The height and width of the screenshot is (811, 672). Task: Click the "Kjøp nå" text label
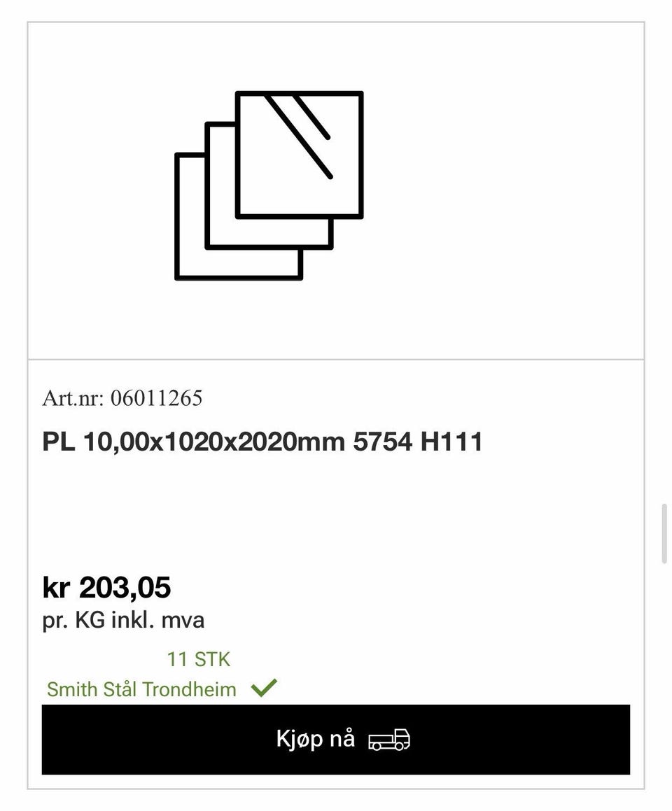point(316,739)
